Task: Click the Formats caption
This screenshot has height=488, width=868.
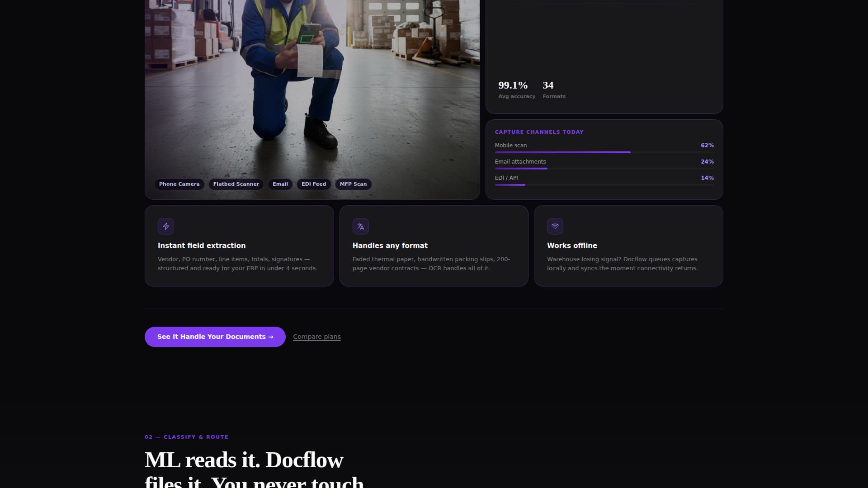Action: click(554, 96)
